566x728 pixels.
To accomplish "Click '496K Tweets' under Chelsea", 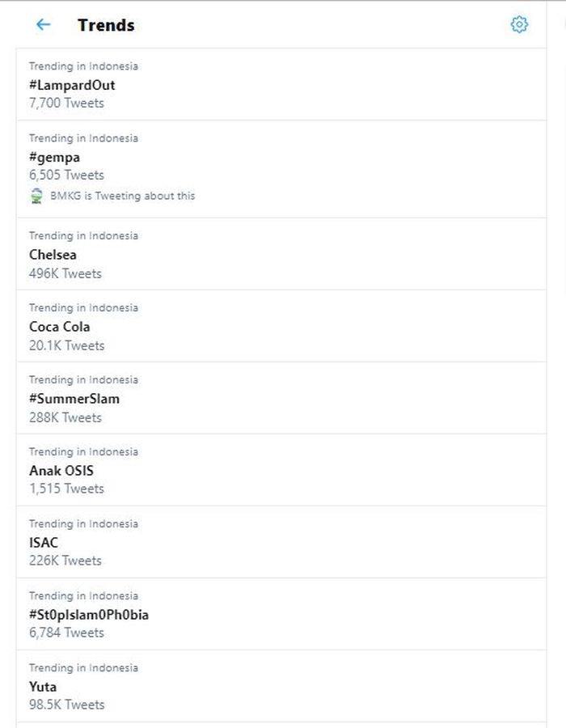I will [64, 274].
